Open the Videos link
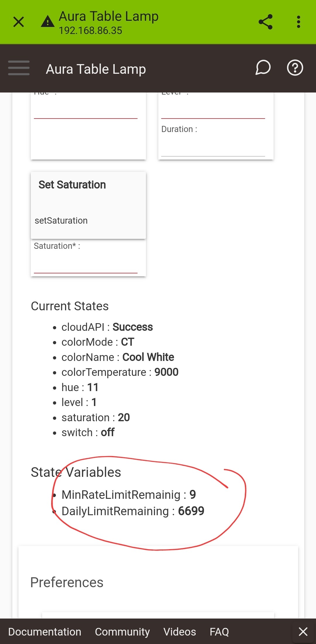 coord(180,632)
